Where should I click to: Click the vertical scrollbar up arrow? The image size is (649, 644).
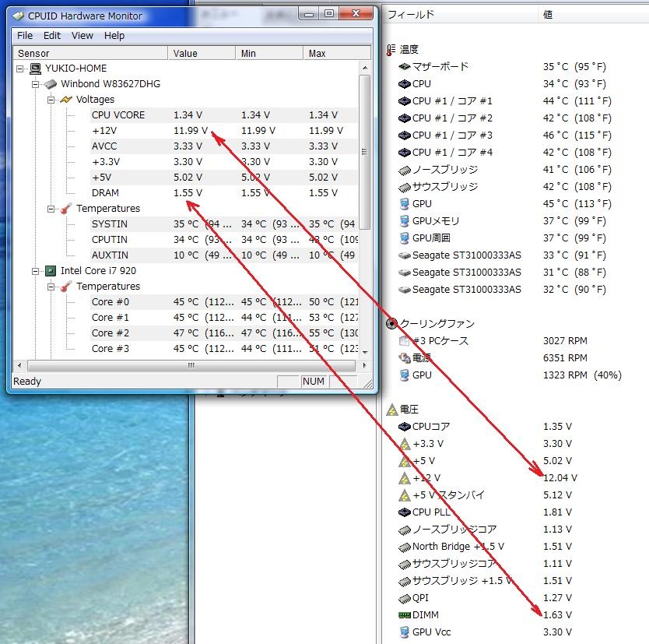[365, 68]
